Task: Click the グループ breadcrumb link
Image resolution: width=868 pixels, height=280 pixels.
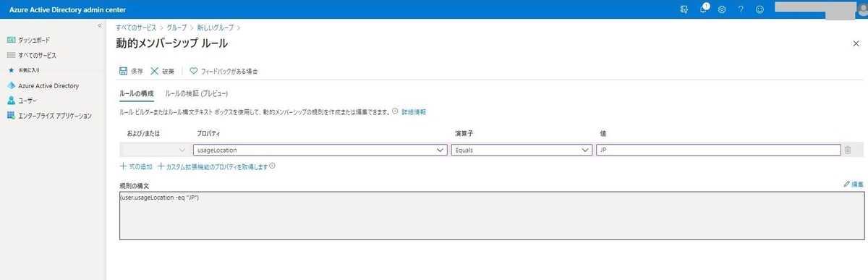Action: 176,27
